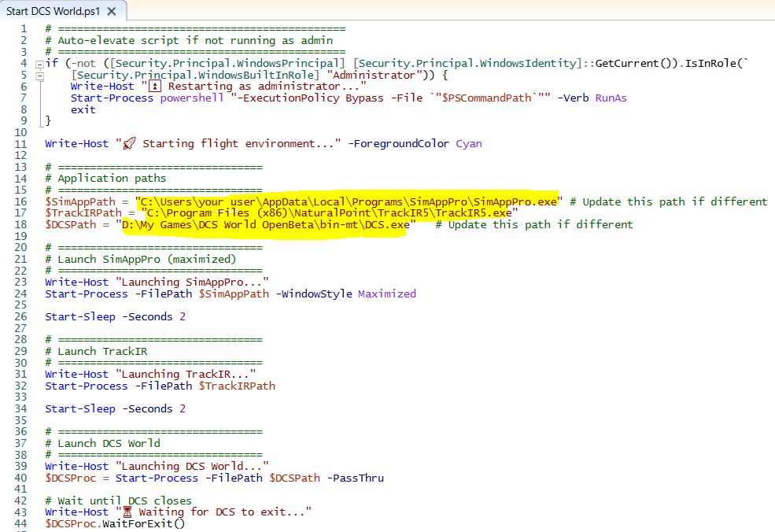Collapse the code fold on line 5

click(39, 75)
